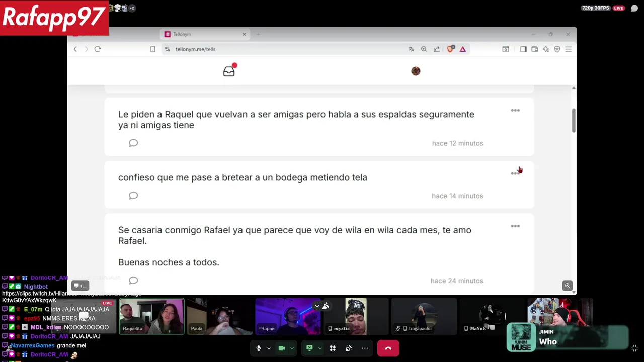Click the scrollbar up arrow
This screenshot has height=362, width=644.
point(574,88)
